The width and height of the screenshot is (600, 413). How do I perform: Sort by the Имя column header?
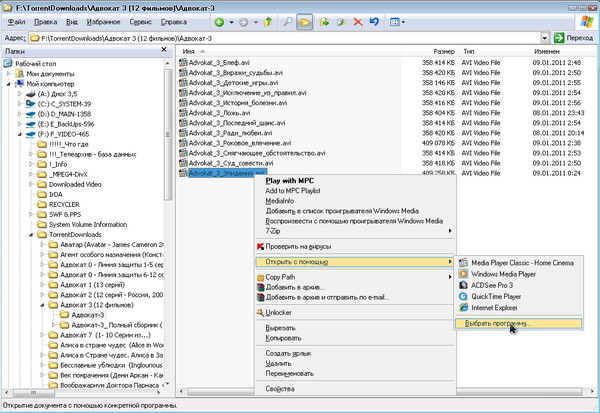(x=289, y=51)
